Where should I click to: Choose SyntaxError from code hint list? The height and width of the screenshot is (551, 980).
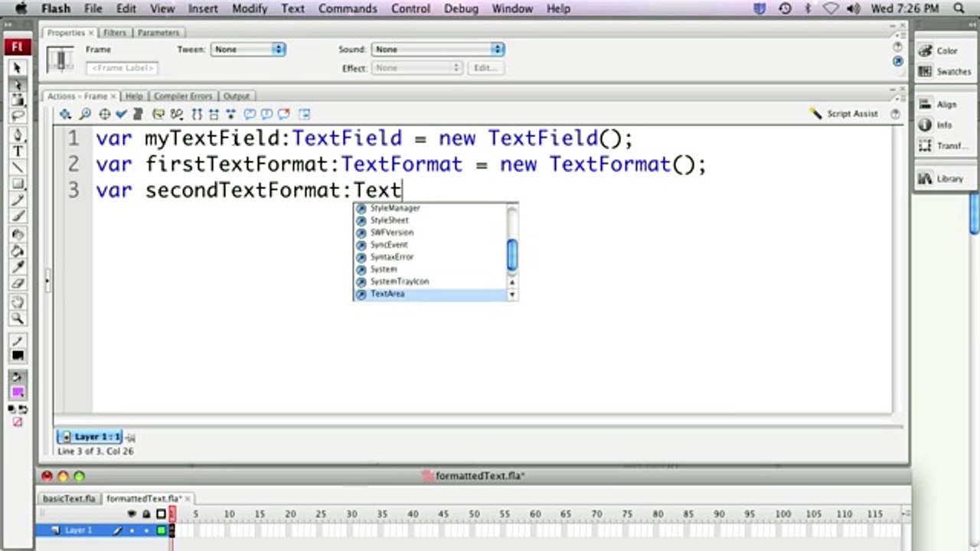[x=430, y=257]
